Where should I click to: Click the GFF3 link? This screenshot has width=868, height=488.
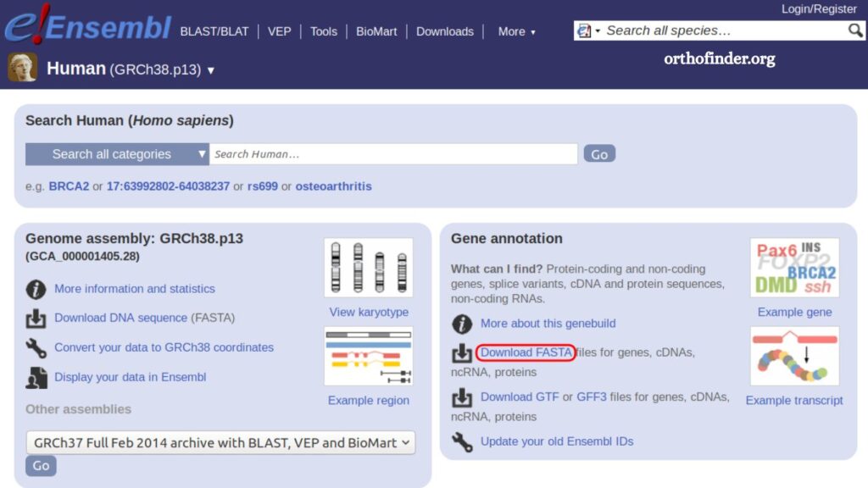click(591, 397)
